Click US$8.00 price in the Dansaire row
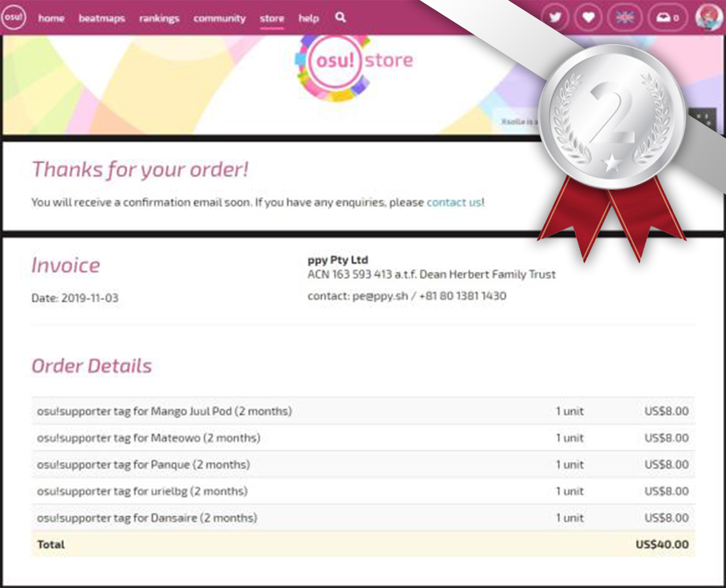The height and width of the screenshot is (588, 726). click(667, 518)
